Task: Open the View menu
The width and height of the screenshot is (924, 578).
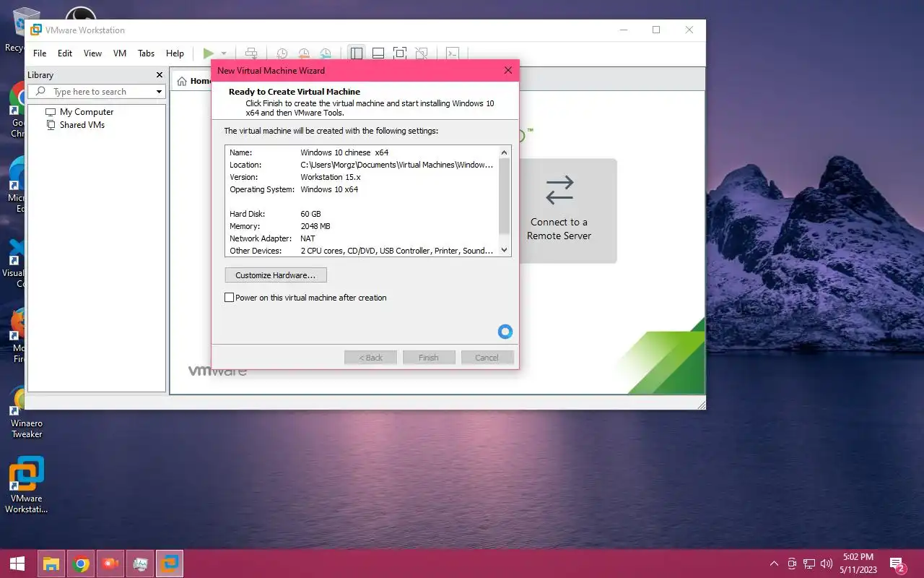Action: click(92, 53)
